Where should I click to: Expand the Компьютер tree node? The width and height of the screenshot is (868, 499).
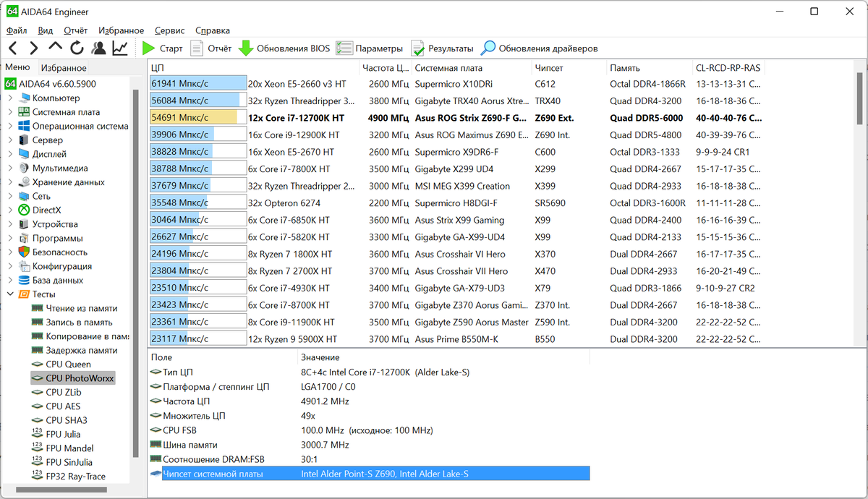pos(10,98)
